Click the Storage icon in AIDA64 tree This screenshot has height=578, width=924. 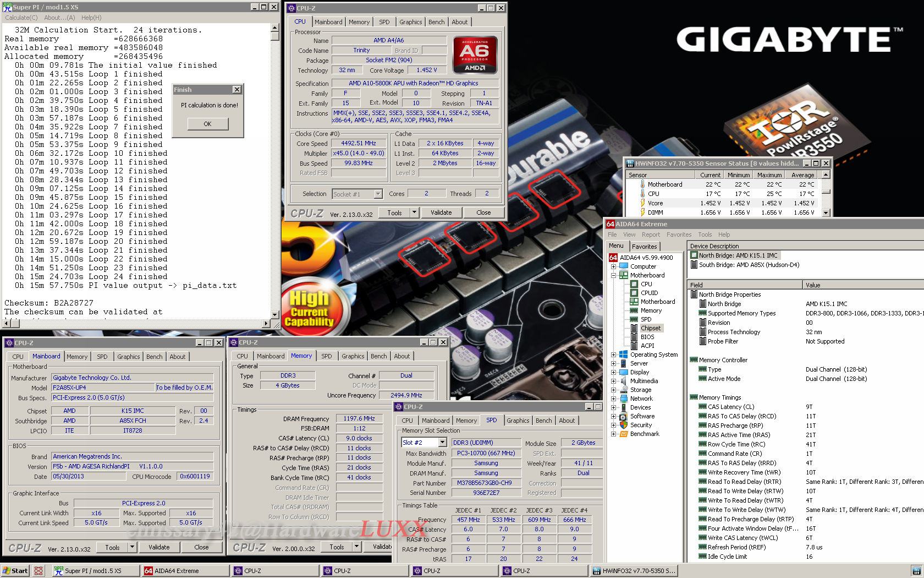(x=623, y=390)
